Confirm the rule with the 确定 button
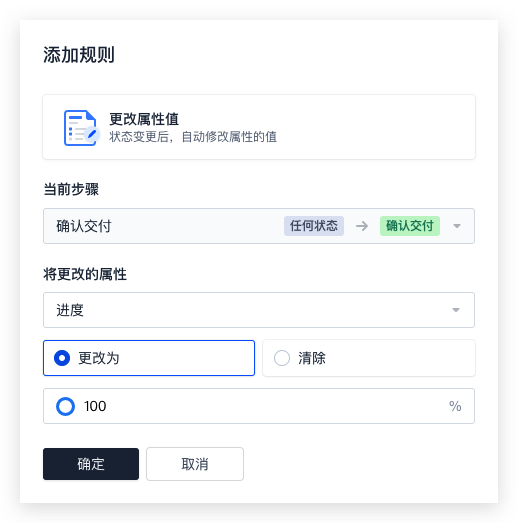 (x=91, y=464)
